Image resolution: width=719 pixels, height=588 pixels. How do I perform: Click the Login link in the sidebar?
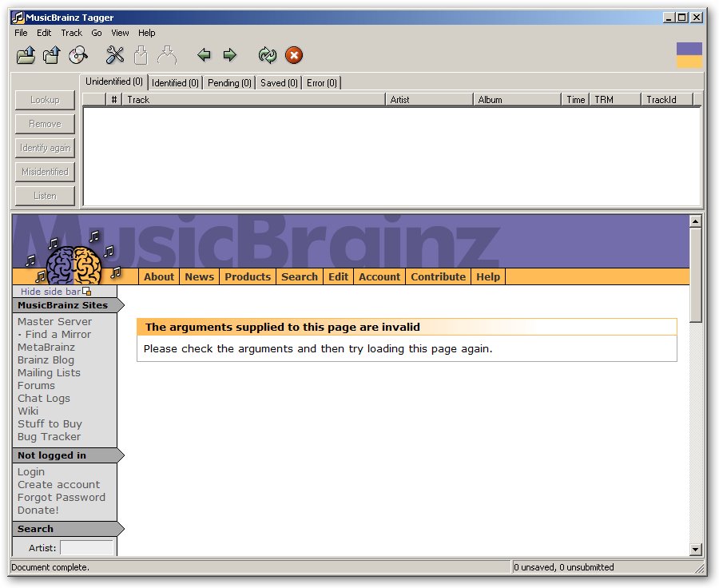click(31, 471)
